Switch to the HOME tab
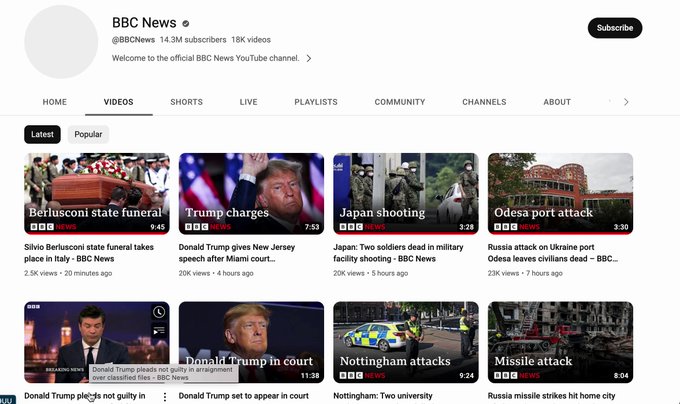Image resolution: width=680 pixels, height=404 pixels. point(55,102)
